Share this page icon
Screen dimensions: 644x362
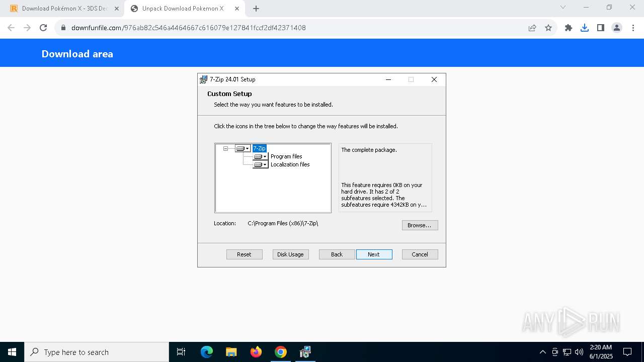point(532,28)
